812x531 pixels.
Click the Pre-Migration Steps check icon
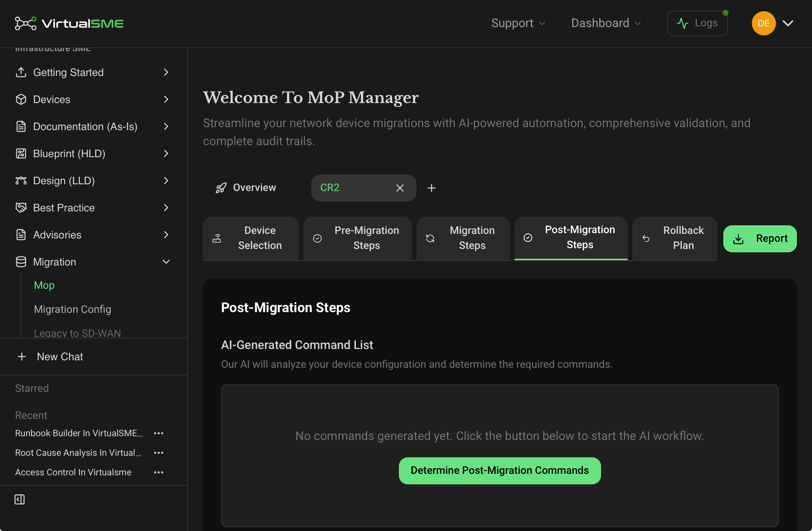(x=317, y=238)
